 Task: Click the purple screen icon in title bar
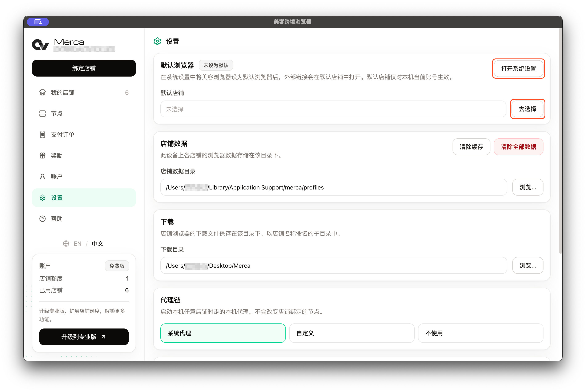tap(38, 22)
